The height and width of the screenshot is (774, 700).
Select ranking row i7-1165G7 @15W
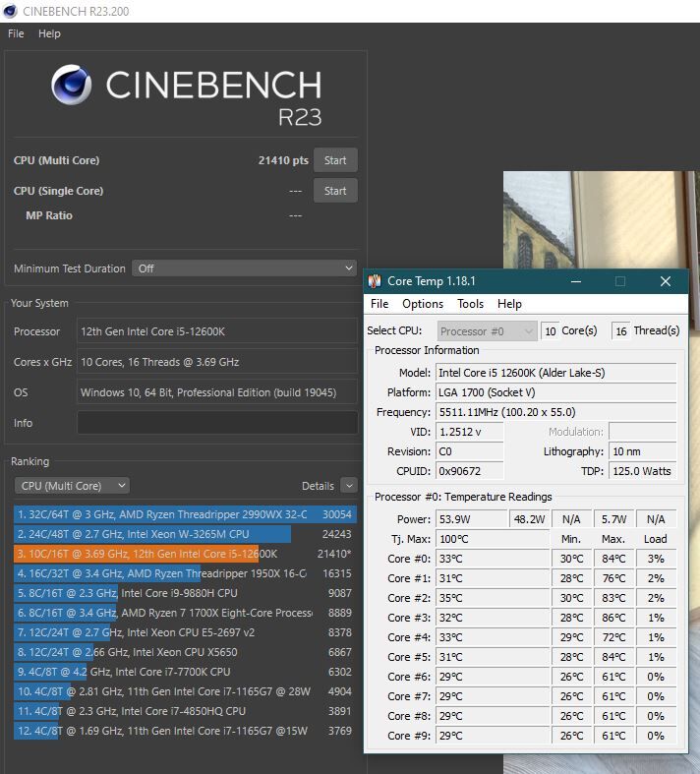pyautogui.click(x=185, y=731)
